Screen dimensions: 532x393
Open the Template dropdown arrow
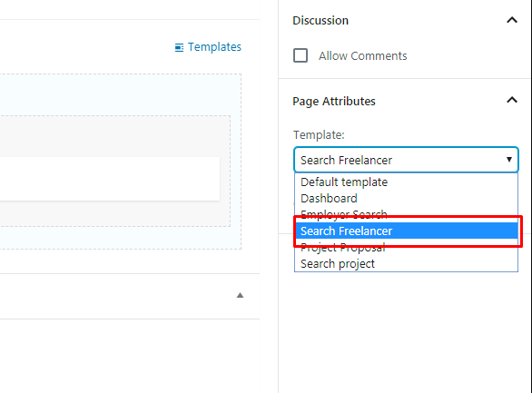(x=509, y=160)
